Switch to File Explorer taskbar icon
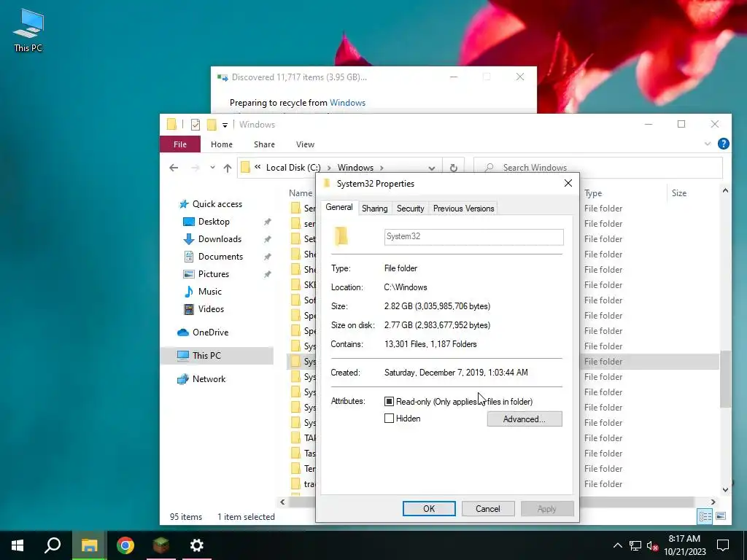This screenshot has height=560, width=747. (89, 545)
